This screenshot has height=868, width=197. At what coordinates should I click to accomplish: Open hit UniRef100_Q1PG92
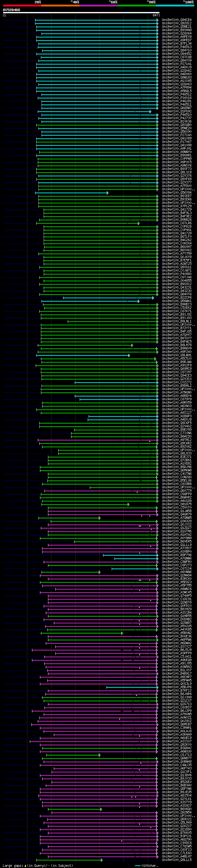[x=176, y=111]
